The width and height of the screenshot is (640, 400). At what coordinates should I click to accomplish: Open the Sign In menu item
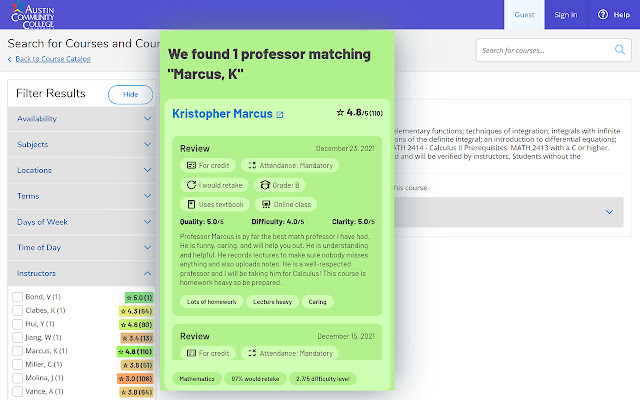(566, 14)
